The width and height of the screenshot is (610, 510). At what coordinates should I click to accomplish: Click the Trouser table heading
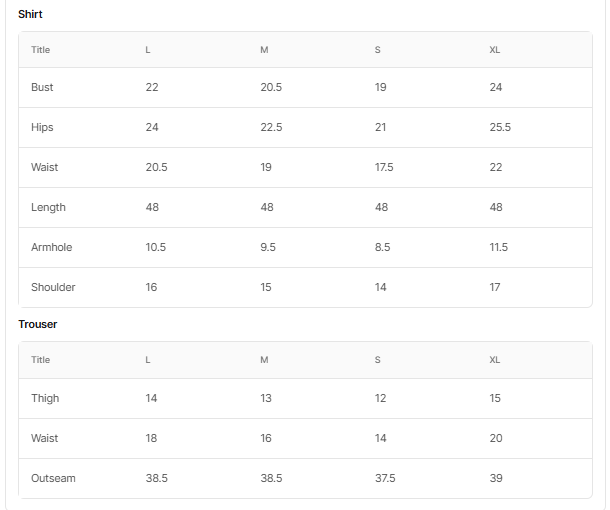point(38,324)
